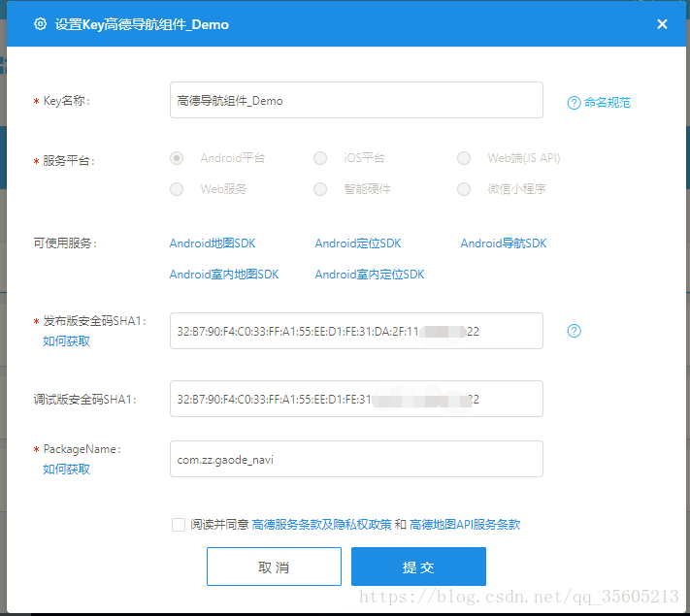Click the 取消 cancel button
The image size is (690, 616).
274,567
